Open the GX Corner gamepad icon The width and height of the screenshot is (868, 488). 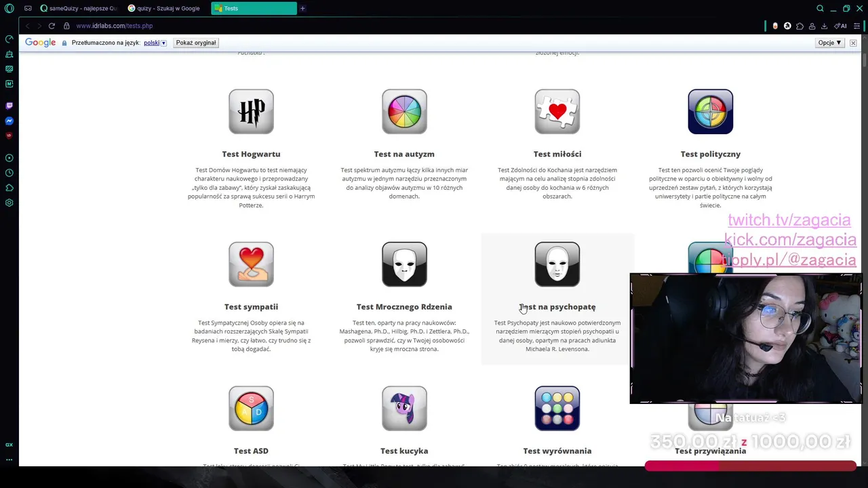coord(28,9)
